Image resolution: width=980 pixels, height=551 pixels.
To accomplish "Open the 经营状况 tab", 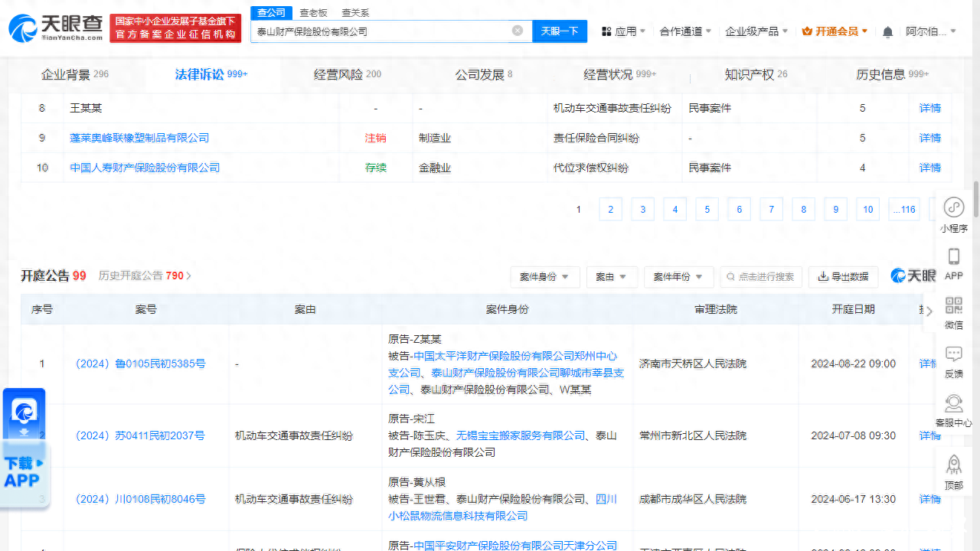I will pyautogui.click(x=620, y=74).
